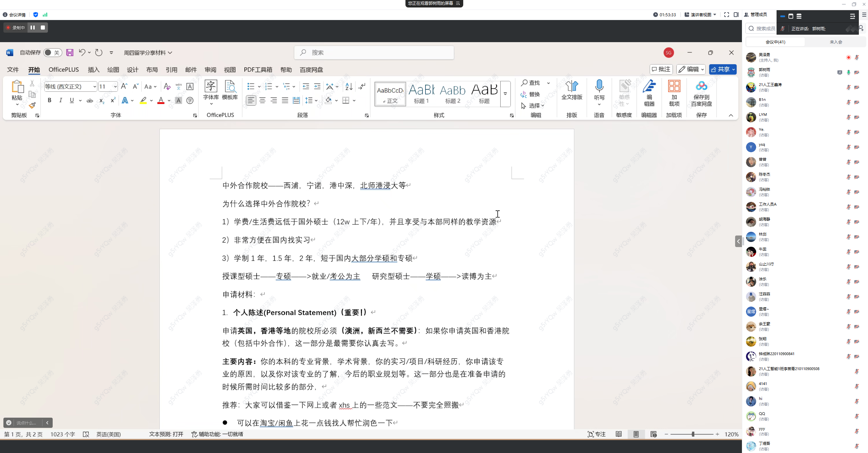Click the Share (共享) button

[720, 69]
